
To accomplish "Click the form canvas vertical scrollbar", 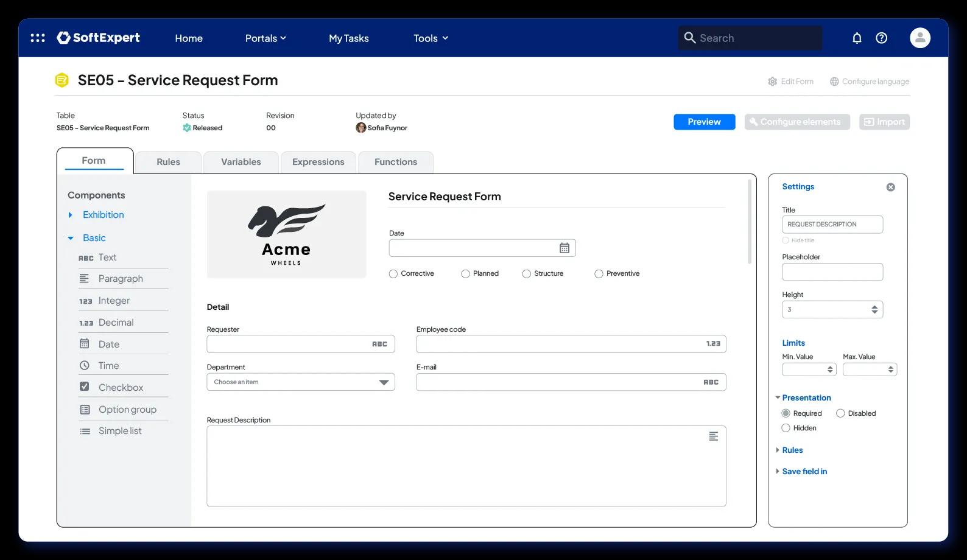I will (x=750, y=222).
